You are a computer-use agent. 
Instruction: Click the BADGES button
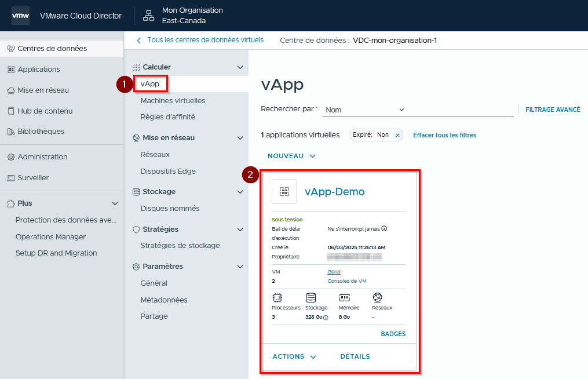click(393, 334)
